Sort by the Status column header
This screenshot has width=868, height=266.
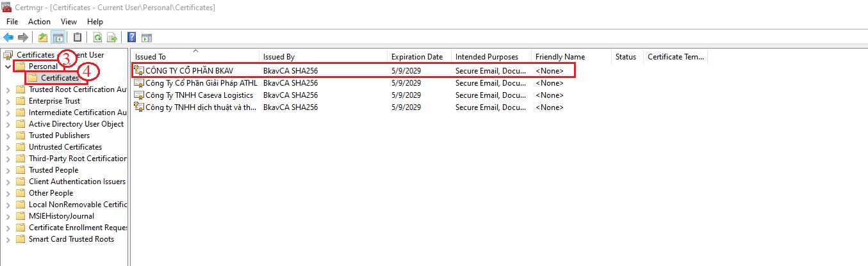pyautogui.click(x=628, y=57)
